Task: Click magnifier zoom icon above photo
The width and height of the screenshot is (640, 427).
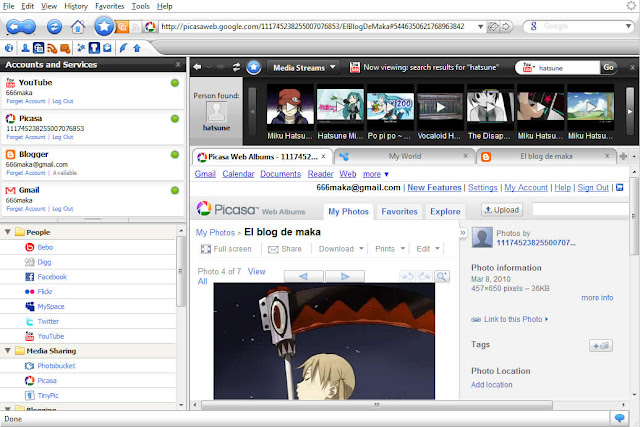Action: point(442,276)
